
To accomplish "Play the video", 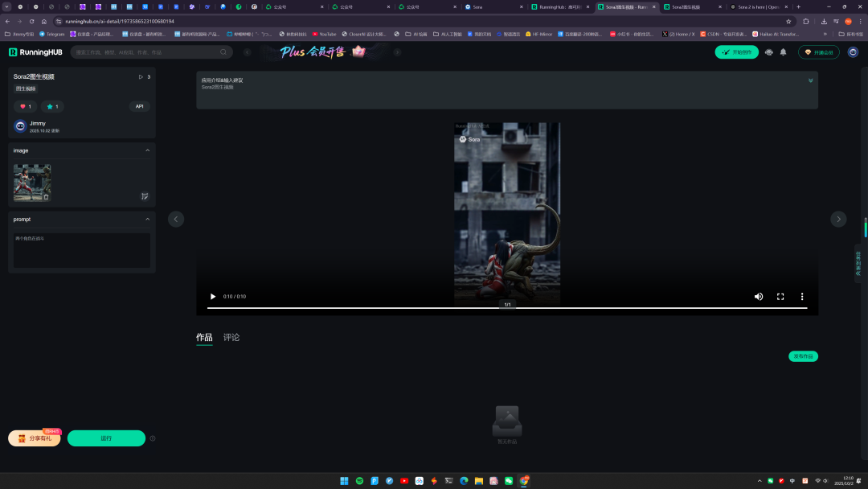I will pyautogui.click(x=213, y=296).
